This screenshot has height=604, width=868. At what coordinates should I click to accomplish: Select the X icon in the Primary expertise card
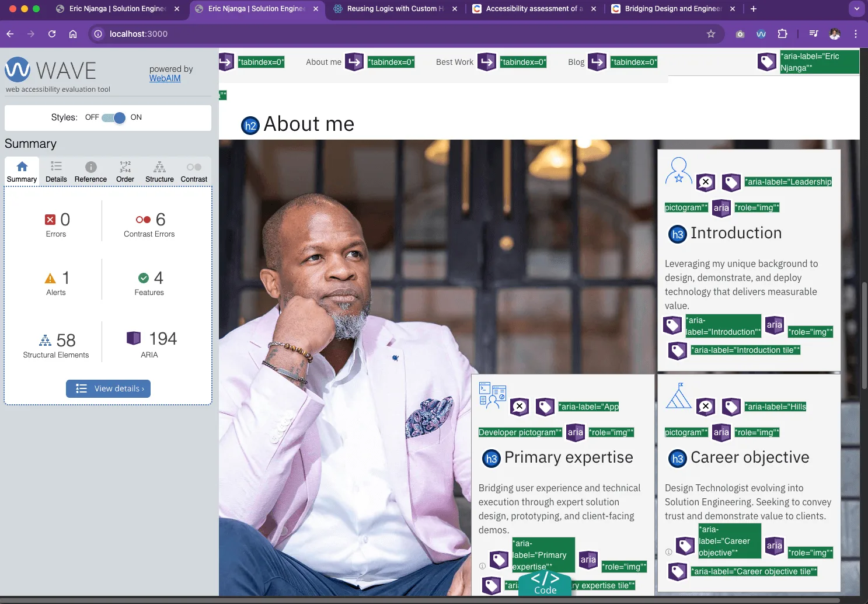pyautogui.click(x=520, y=407)
